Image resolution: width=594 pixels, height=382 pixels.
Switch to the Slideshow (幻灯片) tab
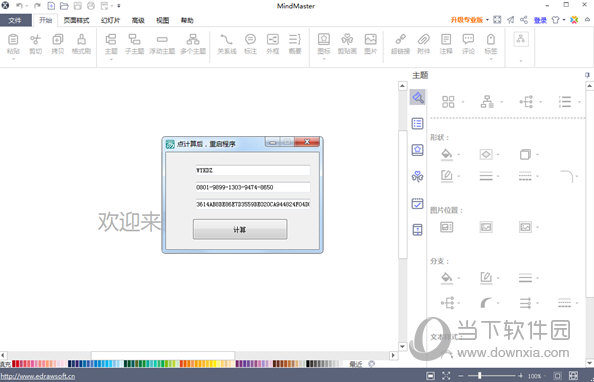tap(110, 20)
